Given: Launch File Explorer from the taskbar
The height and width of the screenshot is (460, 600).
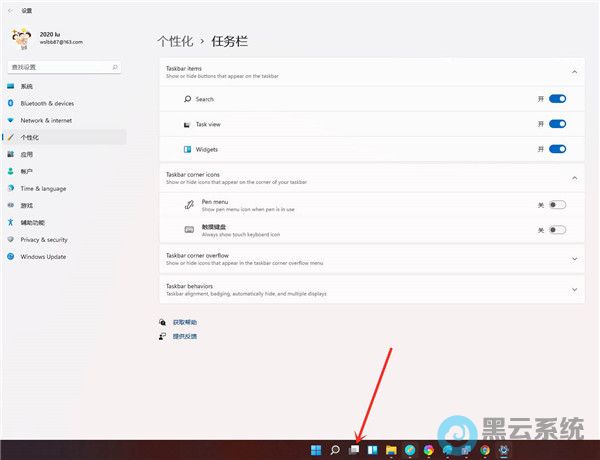Looking at the screenshot, I should coord(391,450).
